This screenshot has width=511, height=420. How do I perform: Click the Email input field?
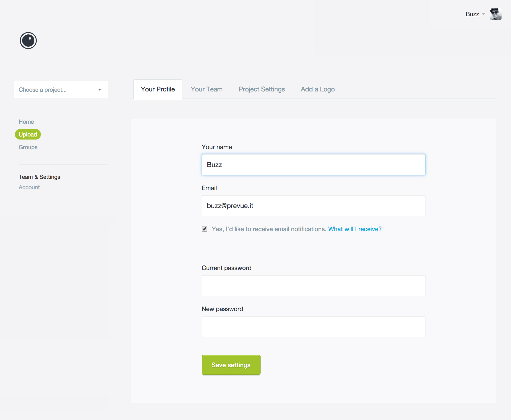pyautogui.click(x=313, y=206)
